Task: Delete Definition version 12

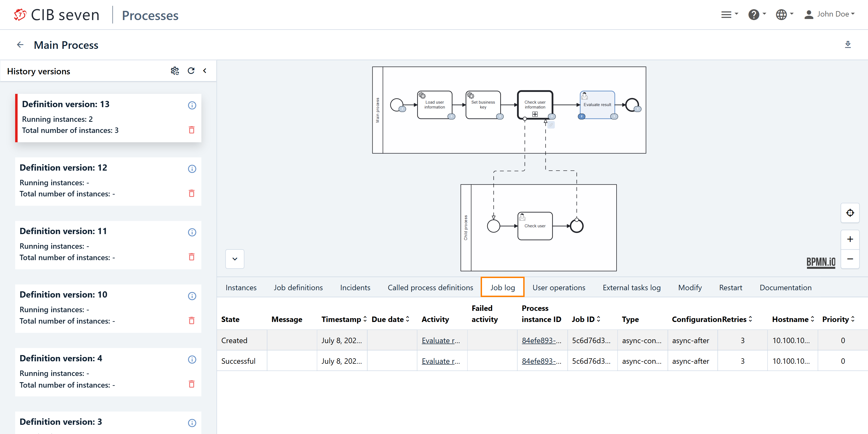Action: point(192,193)
